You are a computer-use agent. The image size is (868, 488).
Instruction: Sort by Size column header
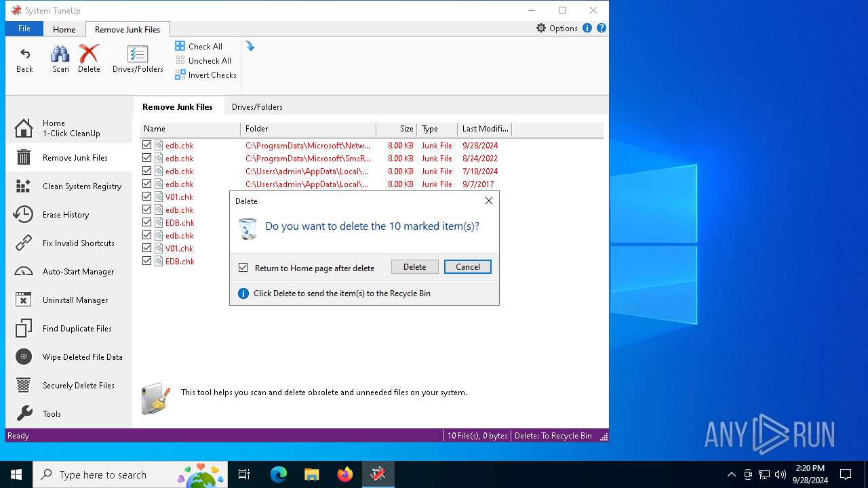click(x=397, y=129)
